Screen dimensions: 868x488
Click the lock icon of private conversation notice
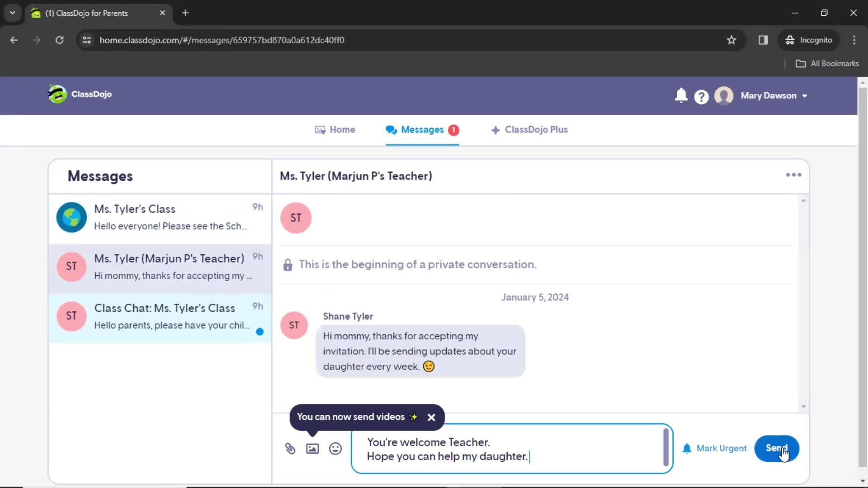tap(288, 265)
